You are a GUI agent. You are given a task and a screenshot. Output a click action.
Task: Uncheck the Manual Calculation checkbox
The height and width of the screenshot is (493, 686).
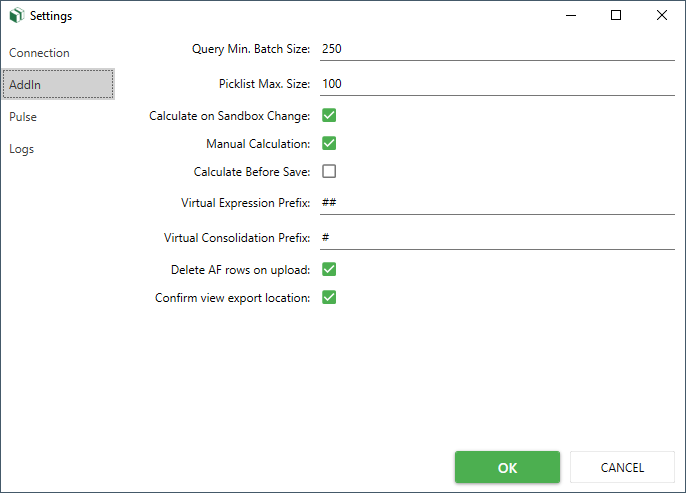coord(329,144)
